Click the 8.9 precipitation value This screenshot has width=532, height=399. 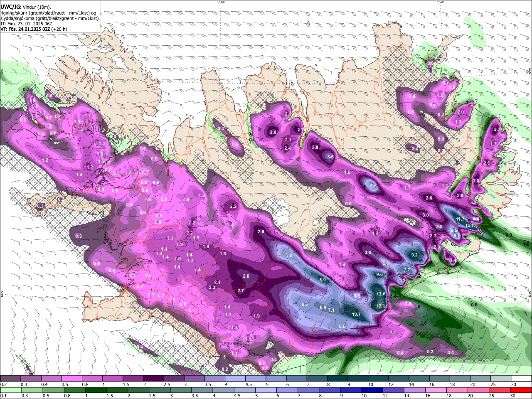point(323,280)
